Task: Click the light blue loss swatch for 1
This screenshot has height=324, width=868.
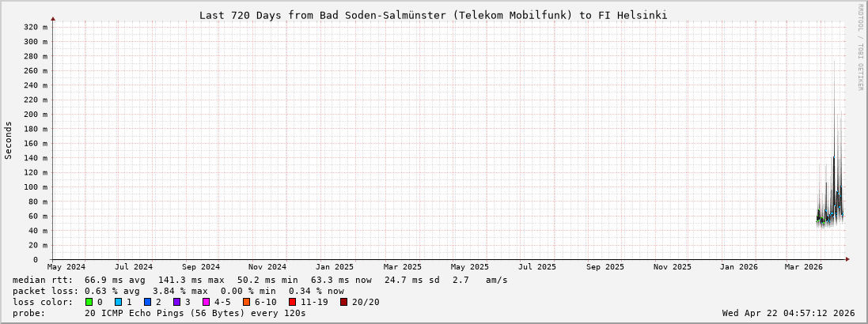Action: tap(118, 302)
